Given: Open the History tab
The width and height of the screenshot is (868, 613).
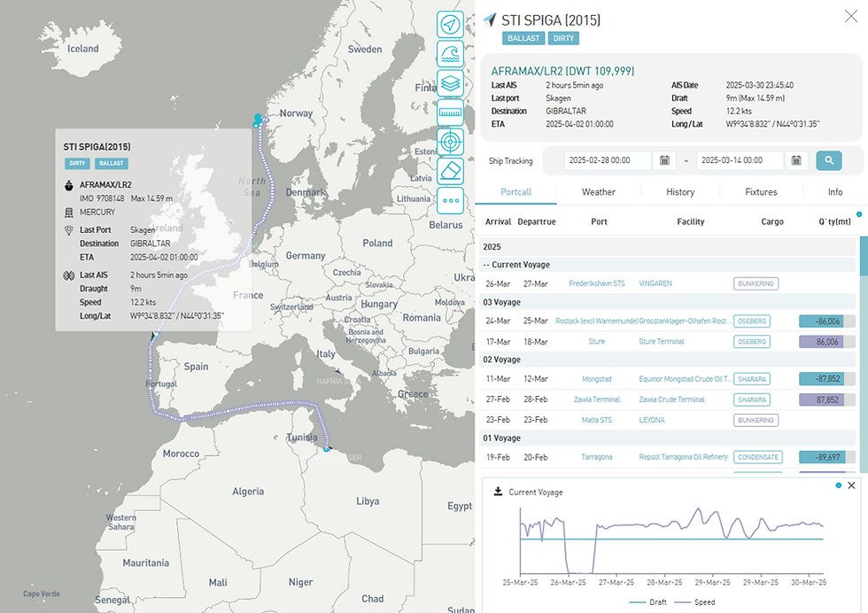Looking at the screenshot, I should [680, 192].
